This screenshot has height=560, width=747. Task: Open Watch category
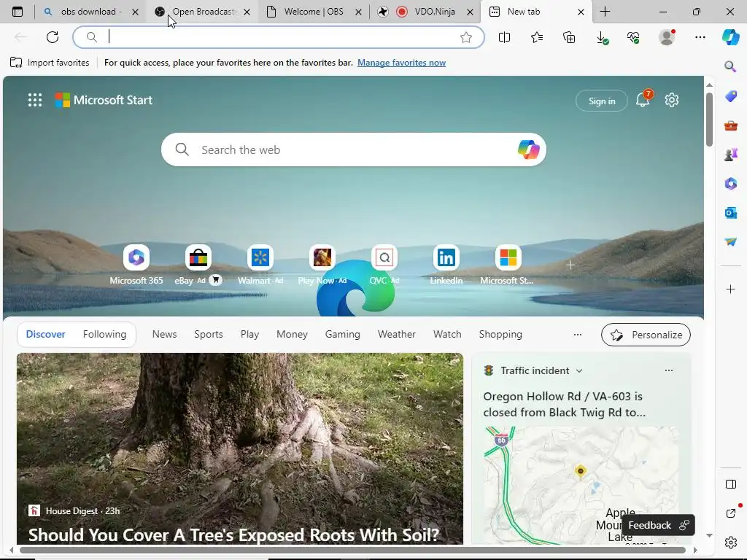click(x=447, y=334)
